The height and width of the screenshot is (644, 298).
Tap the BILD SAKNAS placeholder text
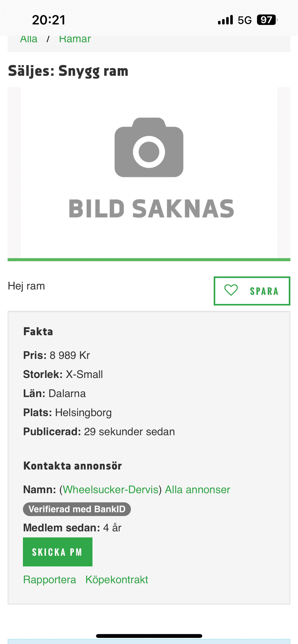tap(151, 208)
